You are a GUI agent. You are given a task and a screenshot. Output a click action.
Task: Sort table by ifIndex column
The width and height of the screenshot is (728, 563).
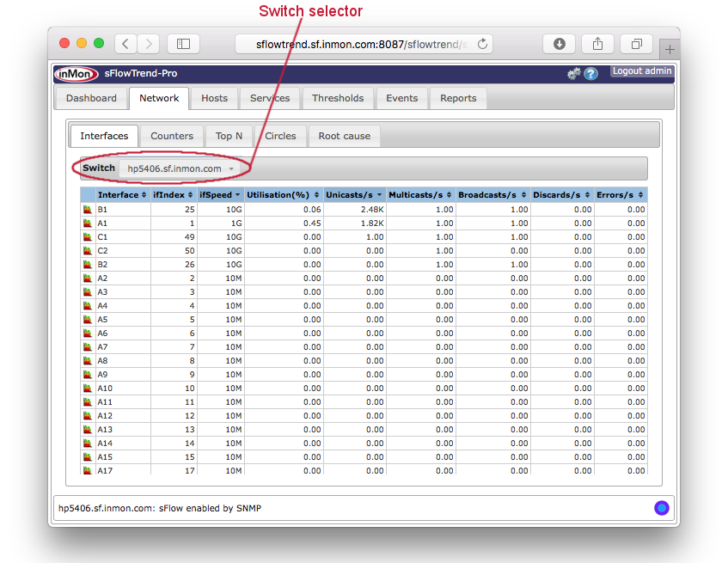coord(173,195)
